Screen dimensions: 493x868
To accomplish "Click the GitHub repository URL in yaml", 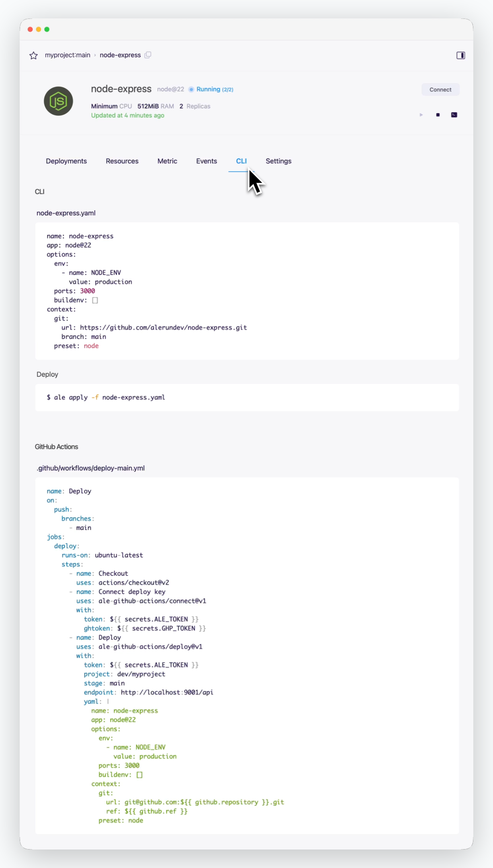I will pos(164,328).
